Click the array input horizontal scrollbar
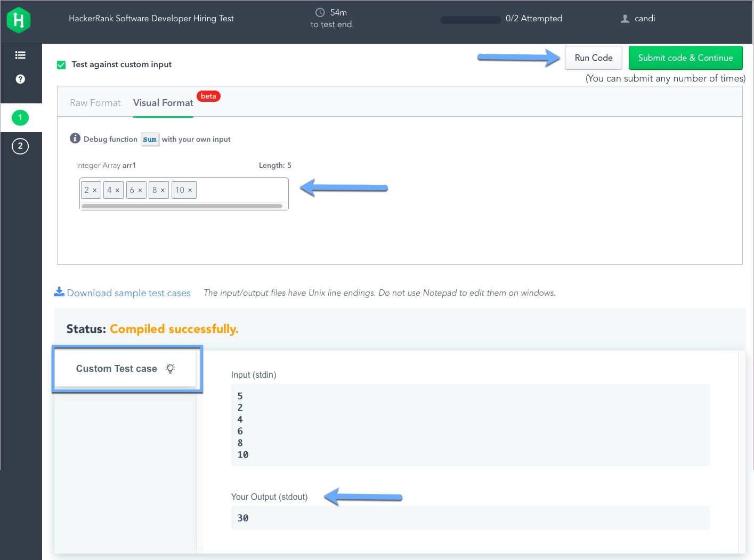Screen dimensions: 754x560 182,206
